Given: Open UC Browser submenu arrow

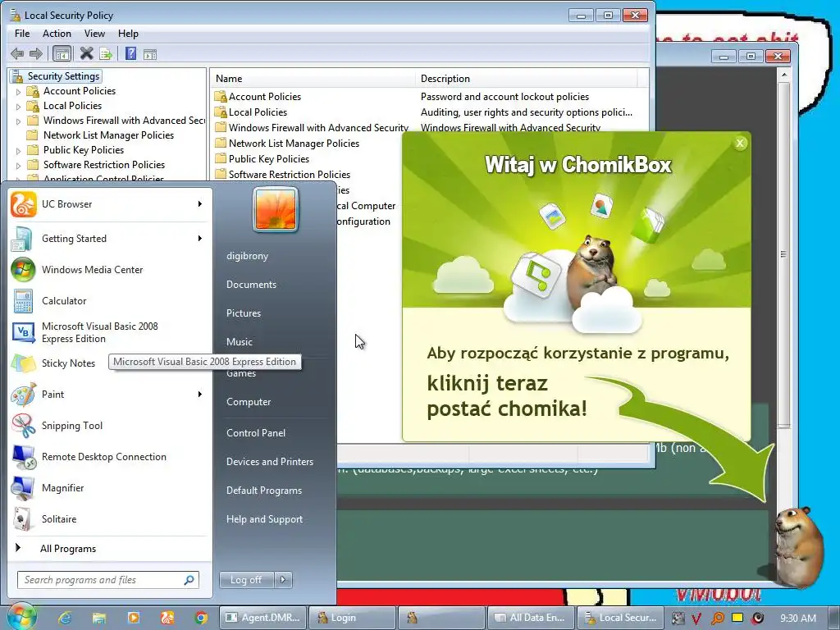Looking at the screenshot, I should (200, 204).
